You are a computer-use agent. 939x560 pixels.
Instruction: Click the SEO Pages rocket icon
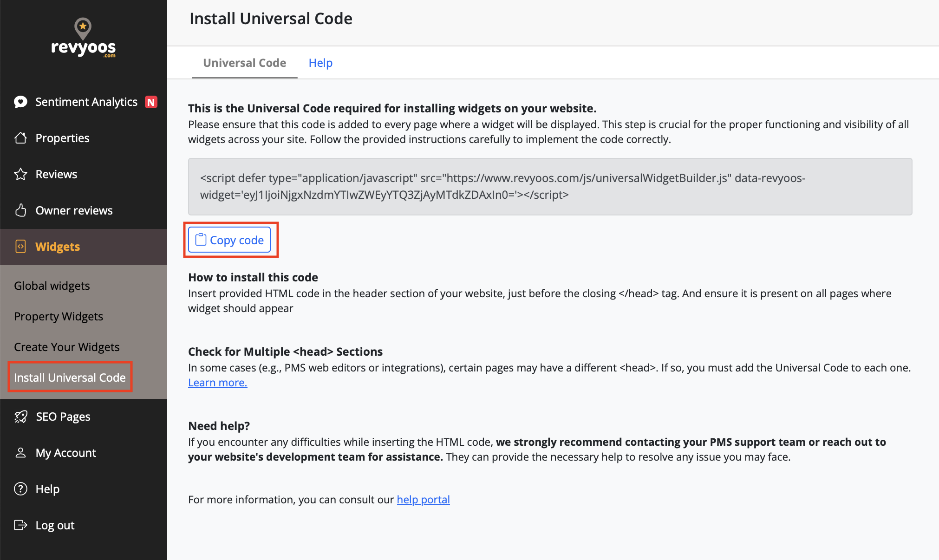click(x=20, y=417)
